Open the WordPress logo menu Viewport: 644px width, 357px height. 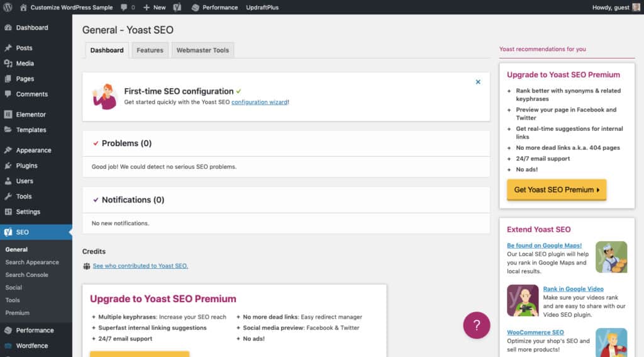[8, 7]
